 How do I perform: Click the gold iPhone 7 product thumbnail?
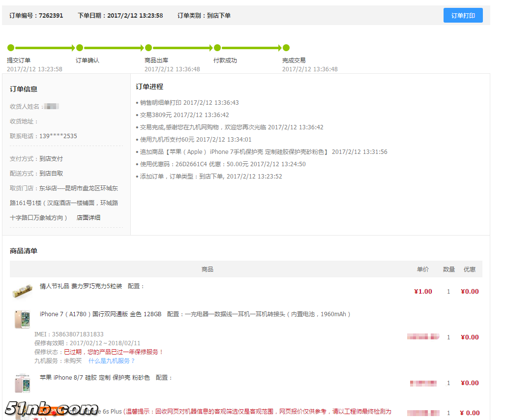pyautogui.click(x=22, y=319)
